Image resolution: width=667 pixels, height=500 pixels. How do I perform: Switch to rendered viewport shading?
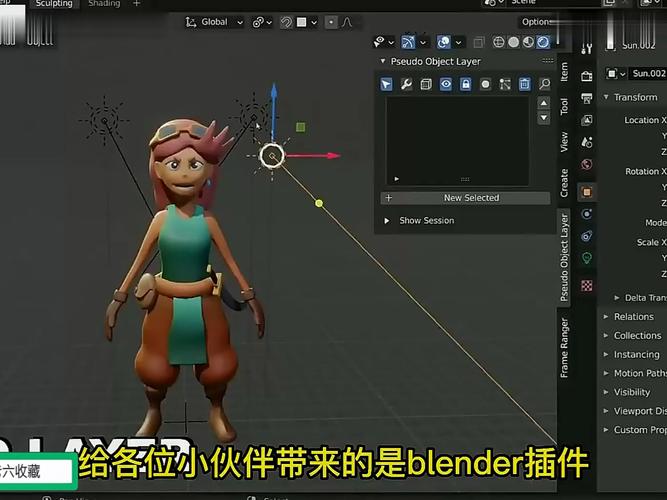pos(543,42)
